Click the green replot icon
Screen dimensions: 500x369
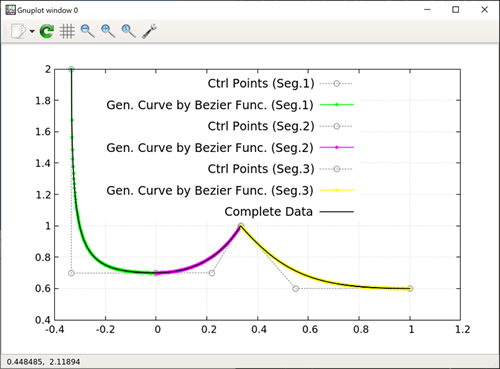click(x=47, y=31)
